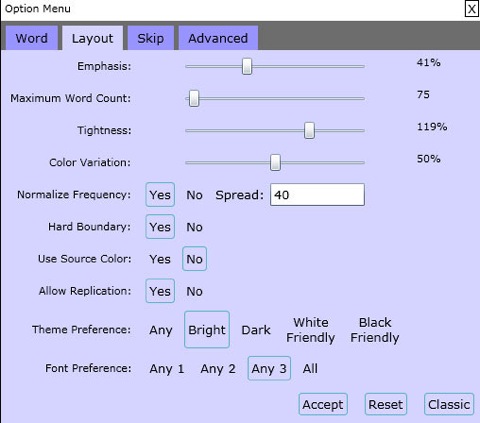Choose Bright theme preference
Viewport: 480px width, 423px height.
pos(207,330)
